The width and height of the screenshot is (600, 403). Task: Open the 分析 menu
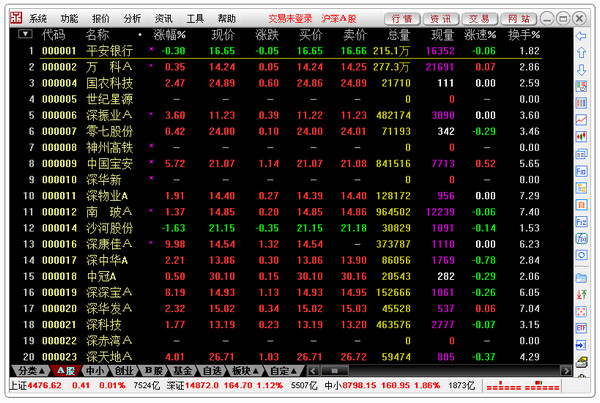(132, 18)
